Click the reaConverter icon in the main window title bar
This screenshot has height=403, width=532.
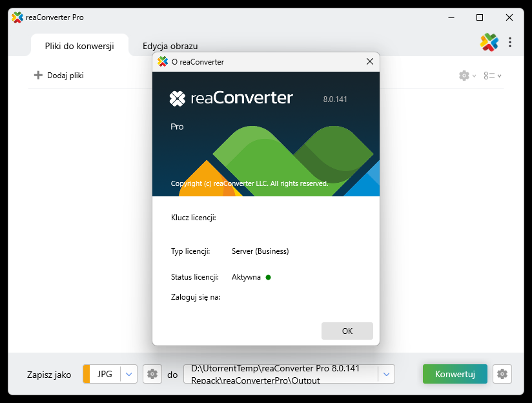point(17,17)
